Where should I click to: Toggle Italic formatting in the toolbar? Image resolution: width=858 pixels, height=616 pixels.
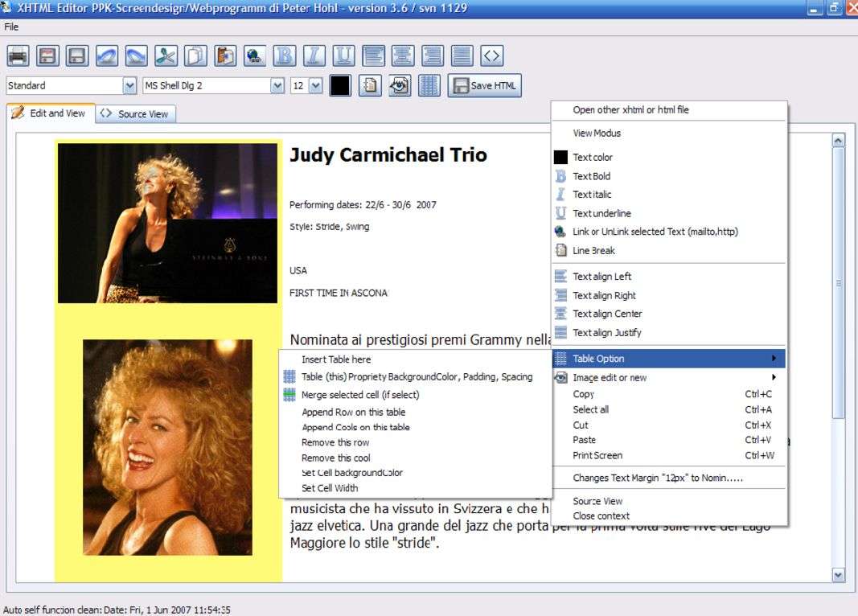coord(314,55)
